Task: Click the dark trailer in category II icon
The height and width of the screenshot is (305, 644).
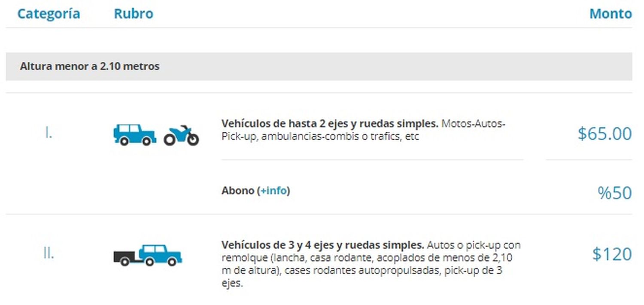Action: click(125, 258)
